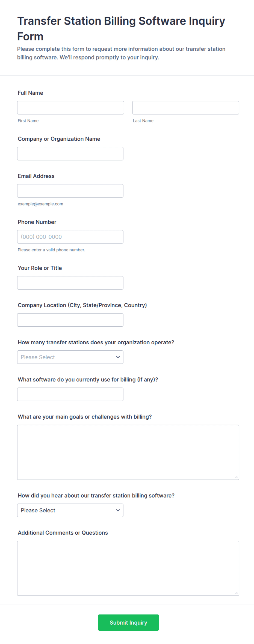The width and height of the screenshot is (254, 644).
Task: Click the main goals or challenges textarea
Action: pyautogui.click(x=128, y=452)
